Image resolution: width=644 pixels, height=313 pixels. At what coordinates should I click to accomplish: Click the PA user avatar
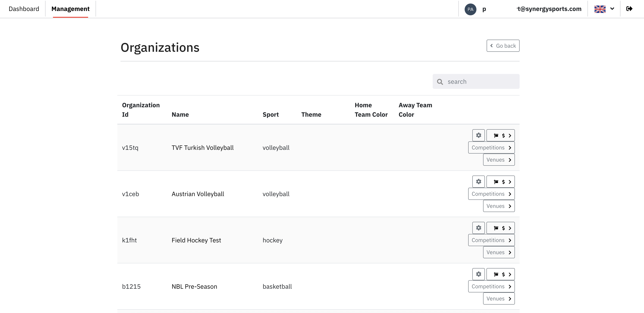tap(470, 9)
